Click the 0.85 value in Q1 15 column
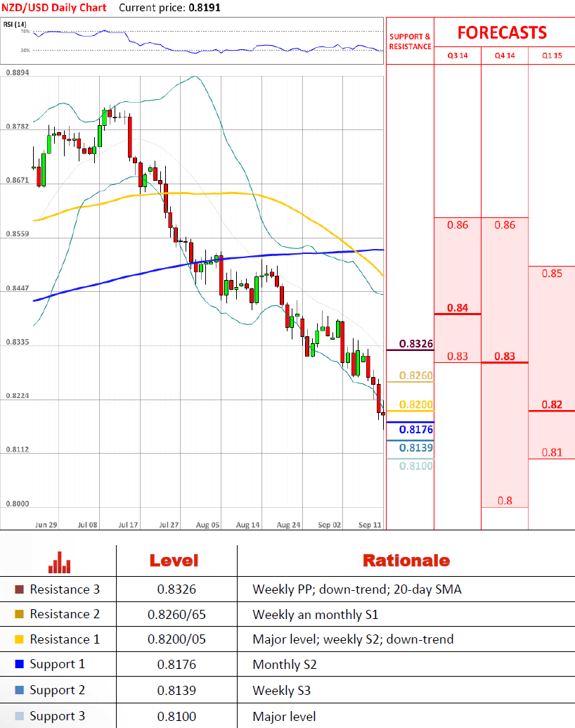The height and width of the screenshot is (728, 575). (552, 274)
